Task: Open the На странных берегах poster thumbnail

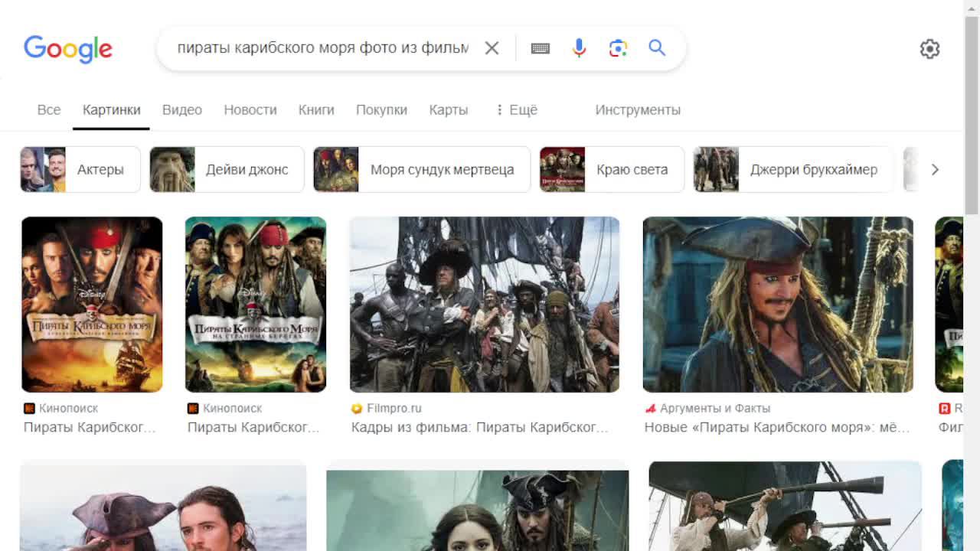Action: [256, 305]
